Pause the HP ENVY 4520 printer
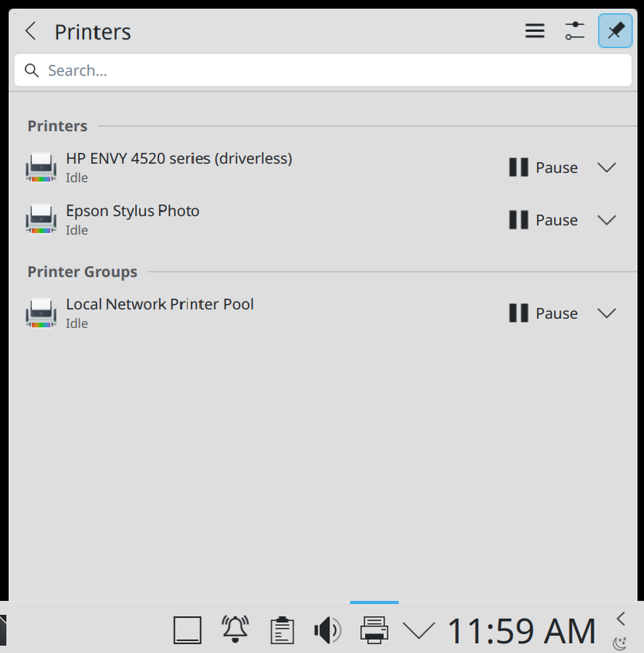Screen dimensions: 644x653 point(543,168)
